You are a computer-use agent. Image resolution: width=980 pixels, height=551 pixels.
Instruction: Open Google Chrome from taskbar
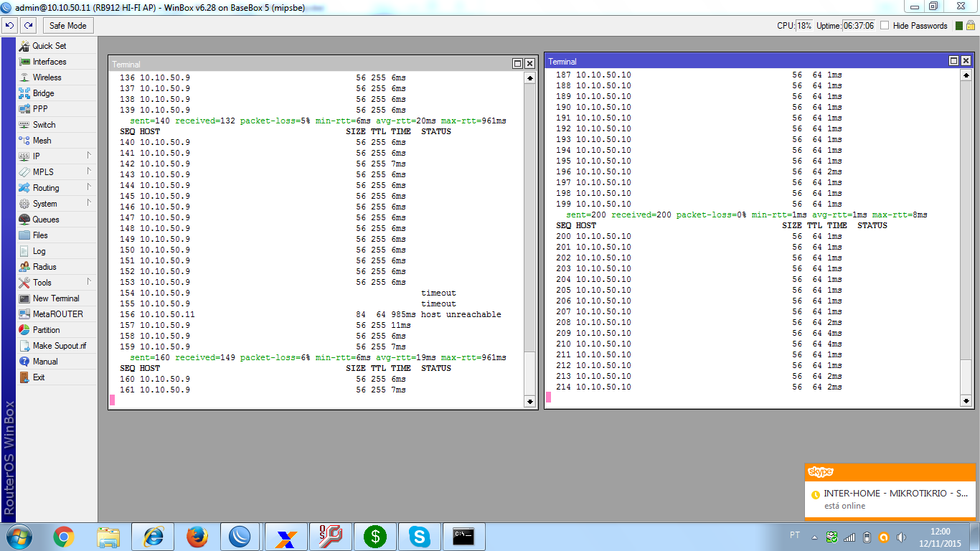tap(64, 537)
